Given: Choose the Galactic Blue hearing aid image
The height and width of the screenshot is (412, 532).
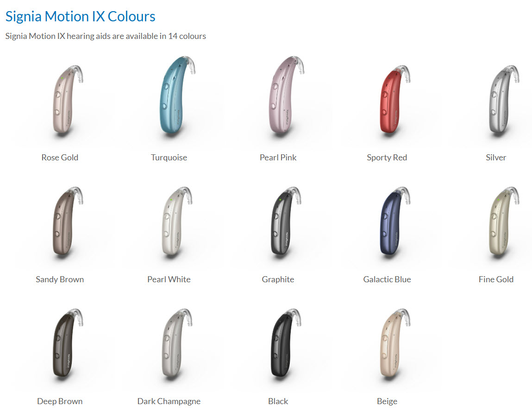Looking at the screenshot, I should click(394, 222).
